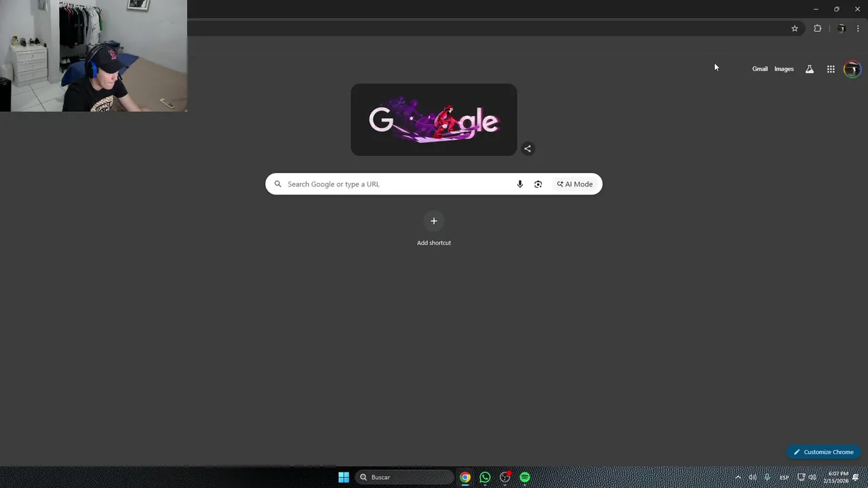Open WhatsApp from the taskbar
Screen dimensions: 868x488
485,477
